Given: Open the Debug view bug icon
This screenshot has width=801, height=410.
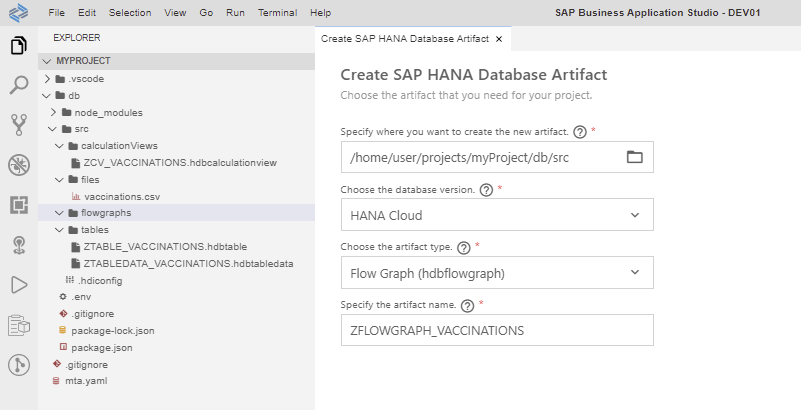Looking at the screenshot, I should (18, 165).
